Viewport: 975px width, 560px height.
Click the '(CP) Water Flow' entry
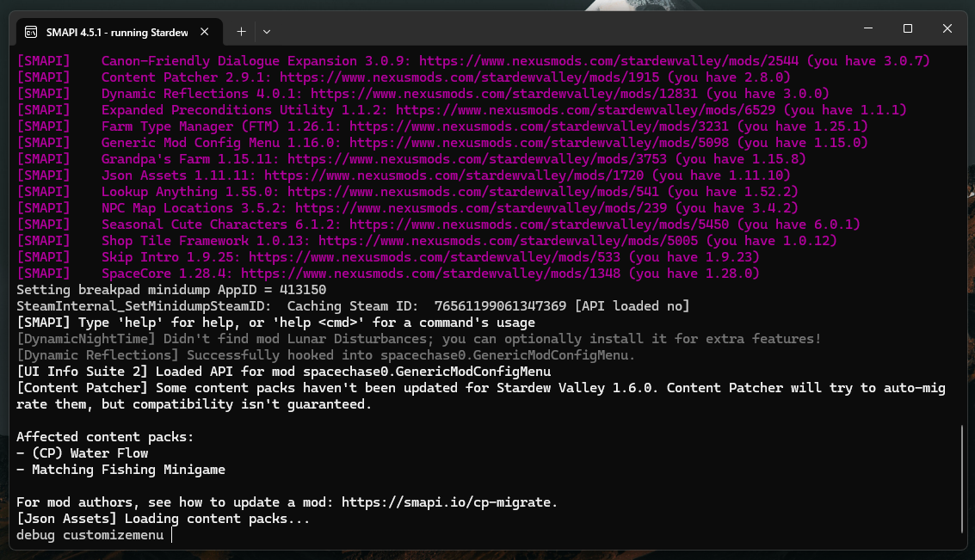point(90,453)
